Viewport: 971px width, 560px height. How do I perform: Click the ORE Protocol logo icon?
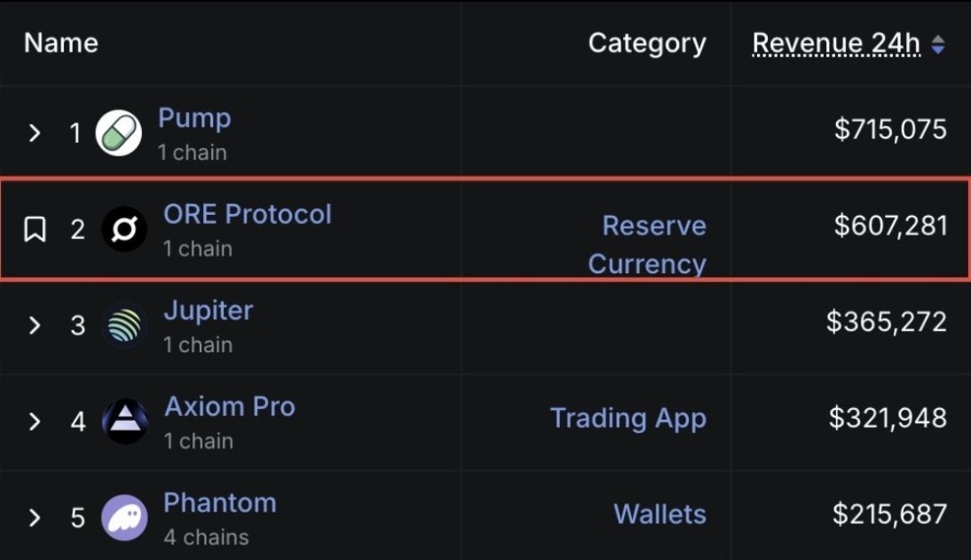[x=124, y=229]
